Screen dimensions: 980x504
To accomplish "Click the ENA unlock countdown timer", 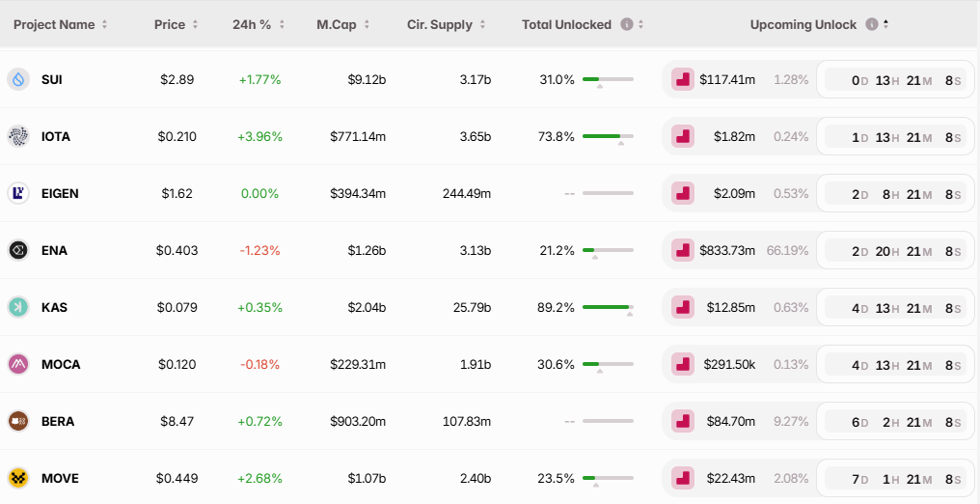I will pos(895,250).
